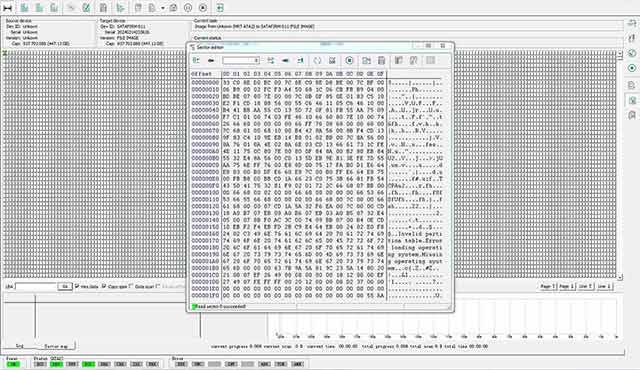The image size is (640, 370).
Task: Click the sector map vertical scrollbar down arrow
Action: pyautogui.click(x=620, y=277)
